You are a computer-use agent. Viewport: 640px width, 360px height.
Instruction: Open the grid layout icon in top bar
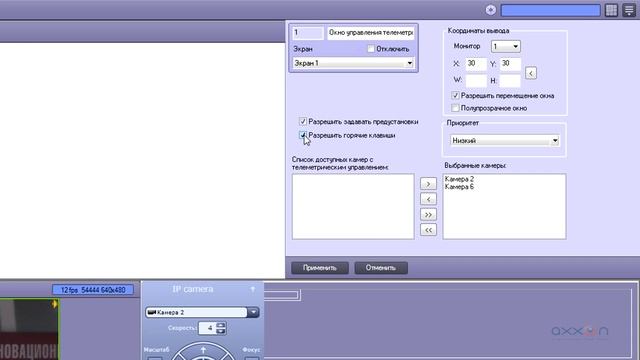pos(611,10)
